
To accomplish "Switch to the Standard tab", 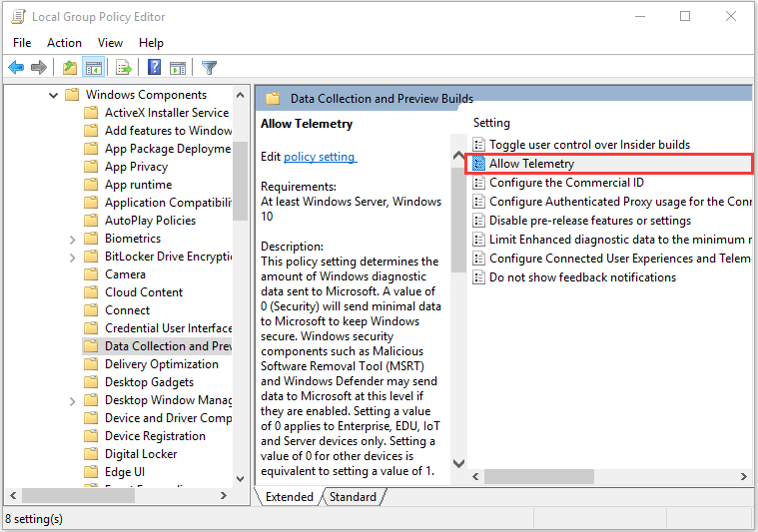I will pos(353,497).
